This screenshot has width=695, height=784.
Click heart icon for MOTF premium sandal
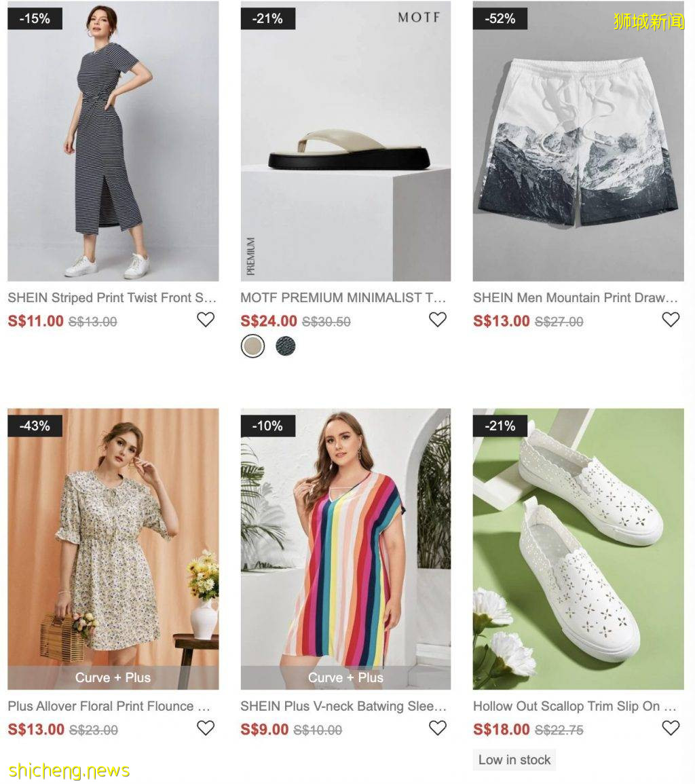[438, 320]
